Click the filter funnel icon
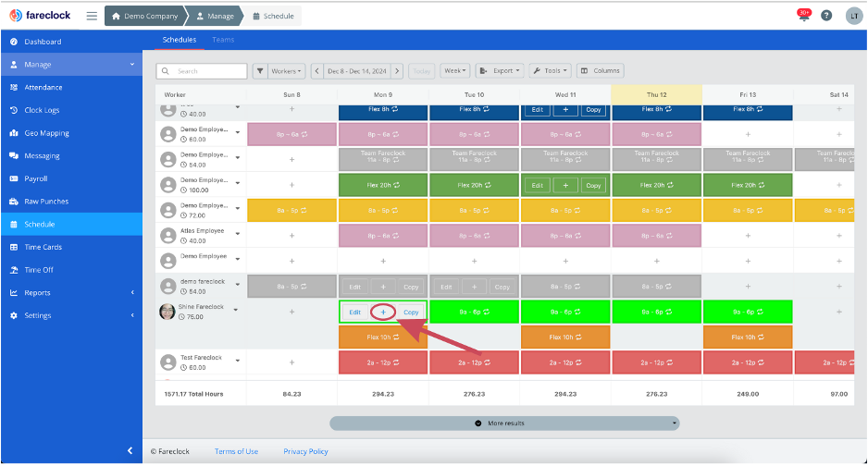Viewport: 868px width, 466px height. pyautogui.click(x=260, y=71)
